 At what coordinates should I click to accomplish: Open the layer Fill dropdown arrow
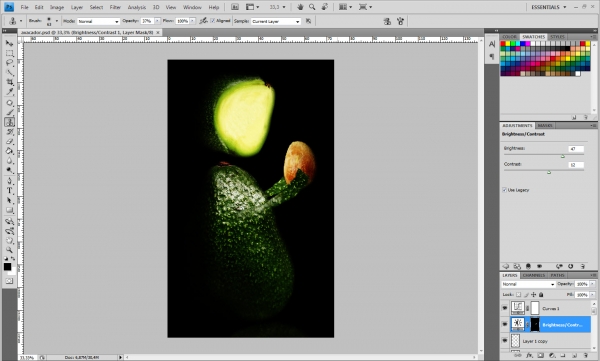coord(593,295)
